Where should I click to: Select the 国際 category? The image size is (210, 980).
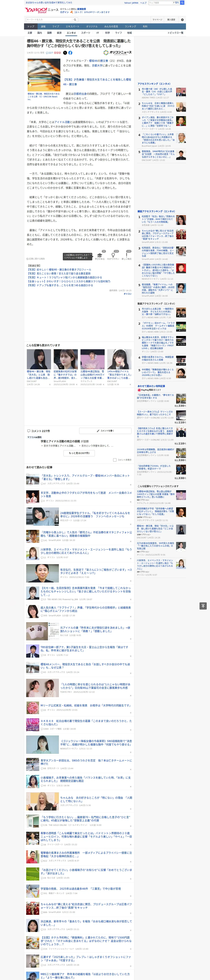tap(49, 33)
